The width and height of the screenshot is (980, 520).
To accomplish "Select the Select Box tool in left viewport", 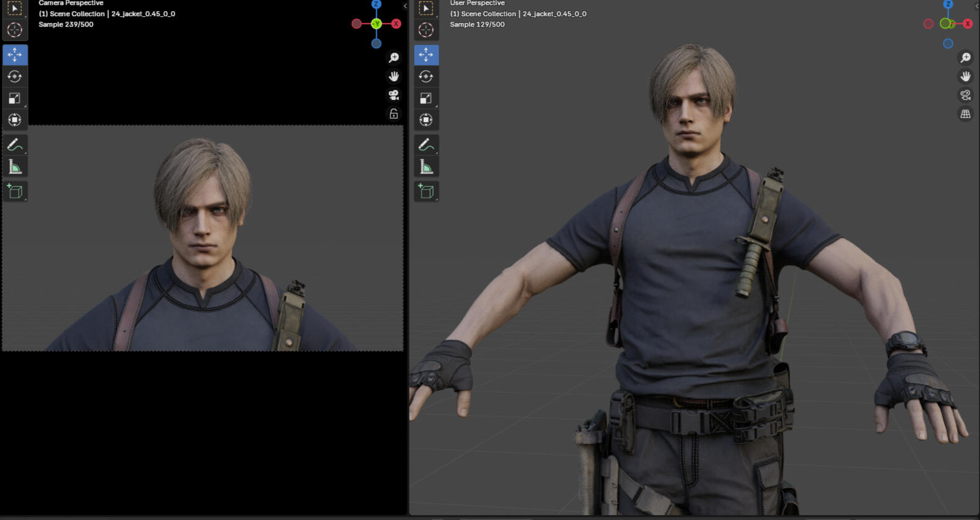I will tap(15, 8).
